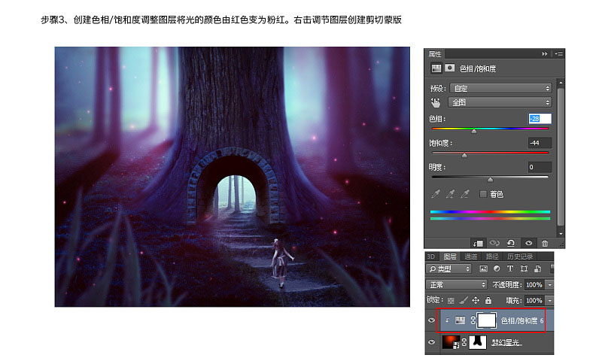Screen dimensions: 602x364
Task: Click the 饱和度 slider handle
Action: point(464,156)
